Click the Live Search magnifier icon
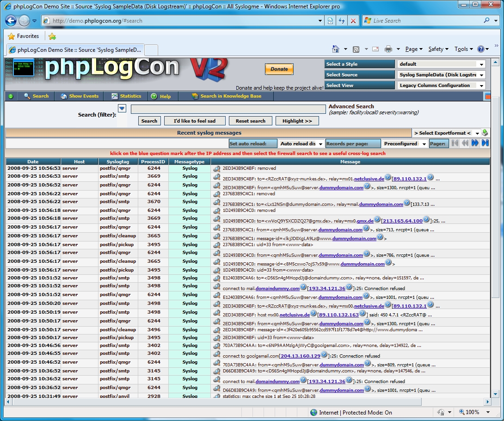 [x=486, y=20]
